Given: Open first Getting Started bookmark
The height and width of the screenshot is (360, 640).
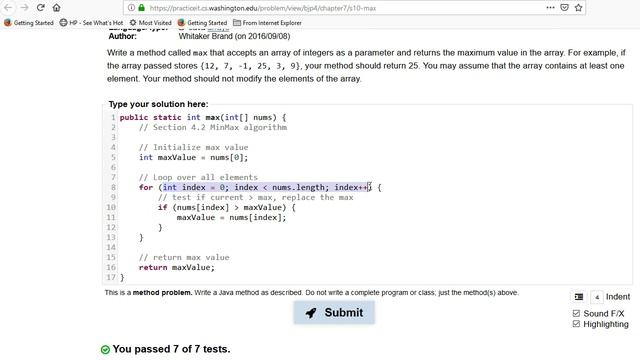Looking at the screenshot, I should [29, 23].
